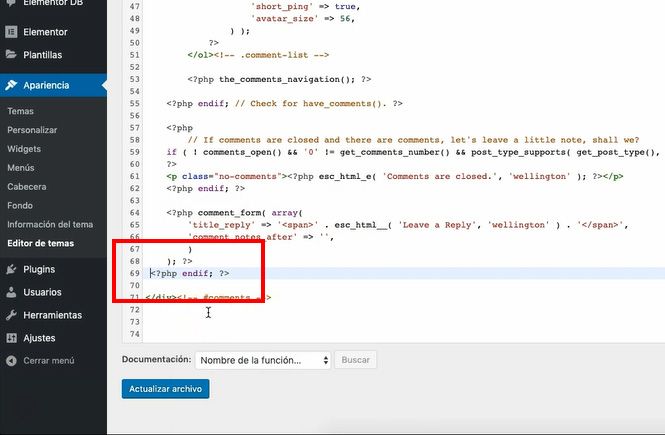
Task: Open the Temas submenu item
Action: pyautogui.click(x=20, y=111)
